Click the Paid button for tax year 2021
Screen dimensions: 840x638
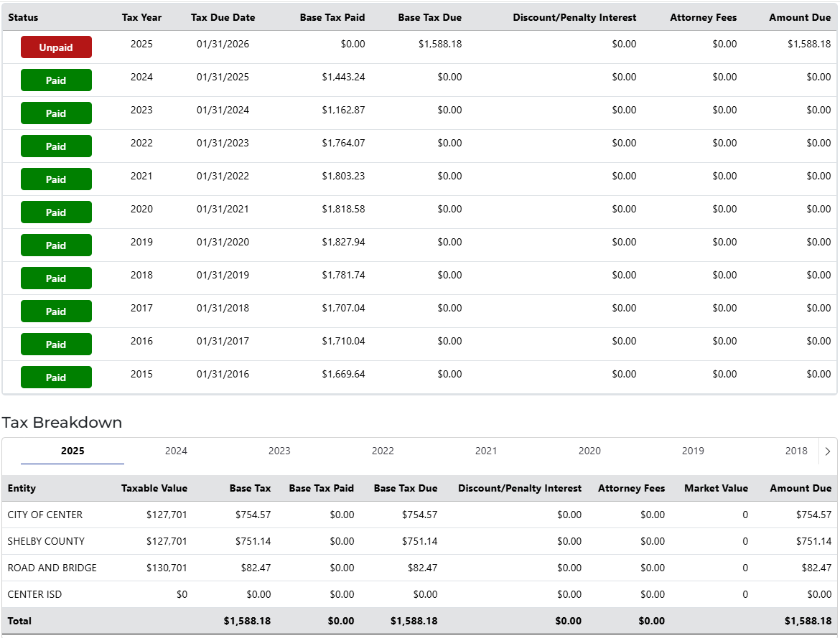[56, 179]
